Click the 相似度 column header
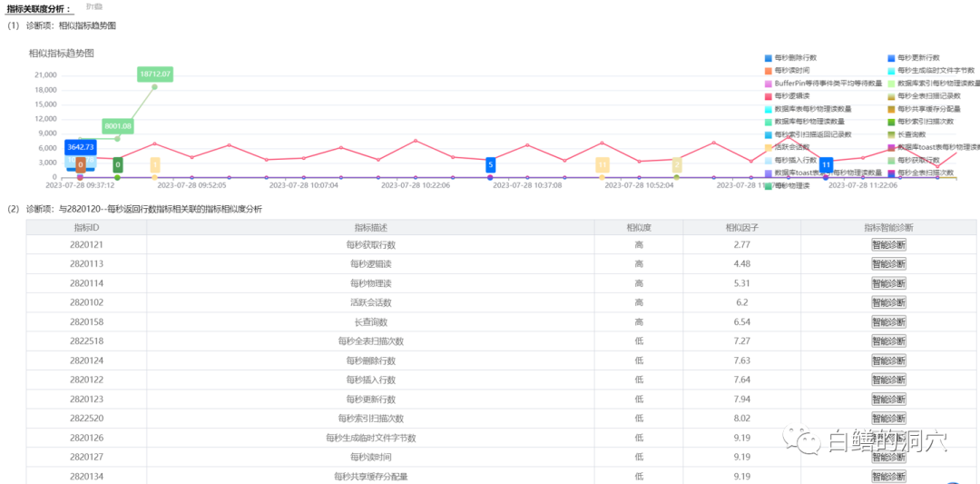 [639, 227]
